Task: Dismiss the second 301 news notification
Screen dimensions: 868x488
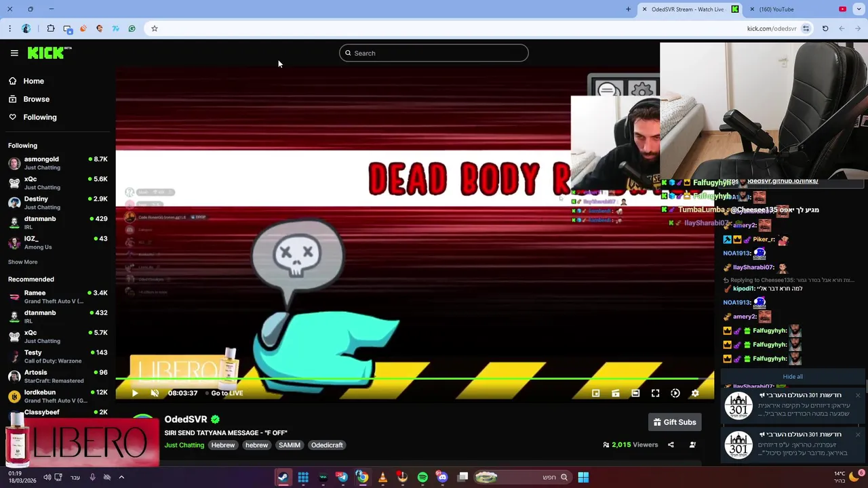Action: coord(858,435)
